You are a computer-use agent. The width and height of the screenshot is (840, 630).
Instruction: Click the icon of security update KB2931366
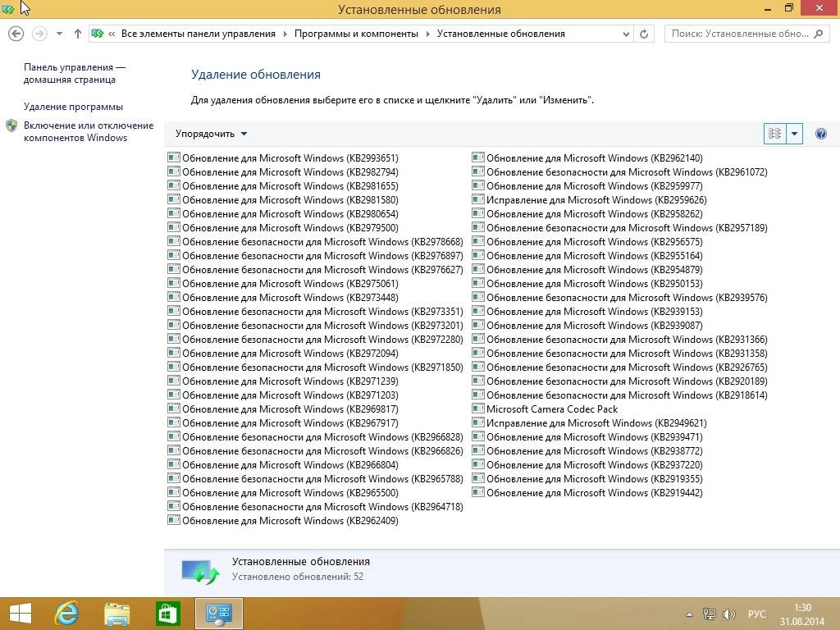tap(478, 339)
